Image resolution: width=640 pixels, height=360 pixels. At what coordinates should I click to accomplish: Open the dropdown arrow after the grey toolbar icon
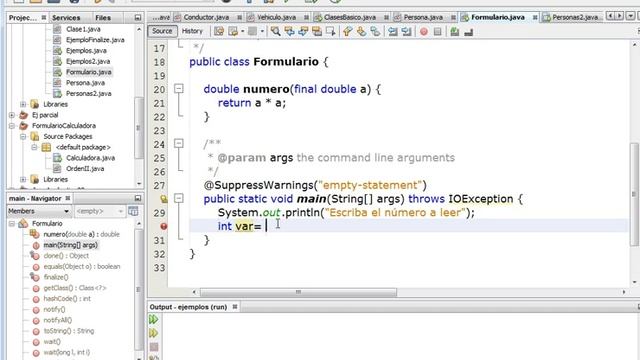(262, 31)
